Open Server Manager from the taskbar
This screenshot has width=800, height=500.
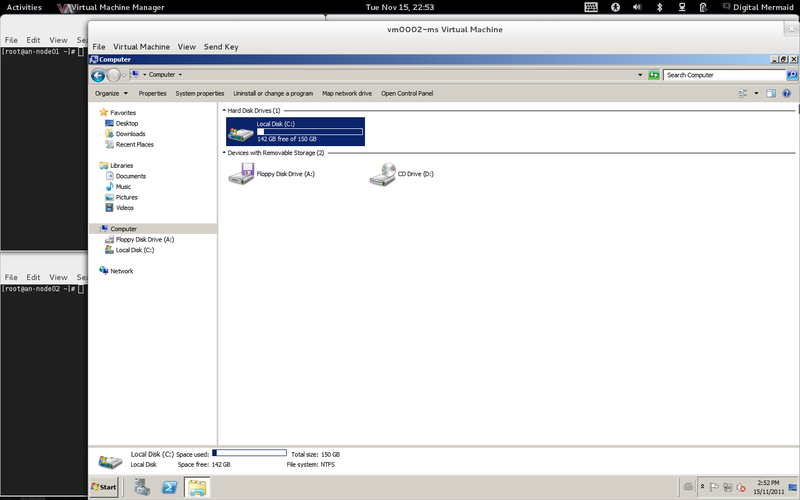[142, 487]
